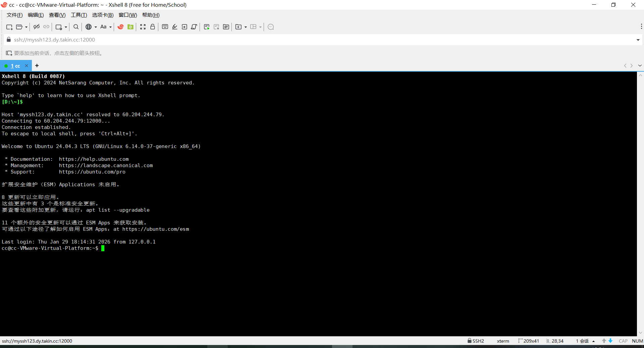Expand the new tab group dropdown arrow

pyautogui.click(x=246, y=27)
